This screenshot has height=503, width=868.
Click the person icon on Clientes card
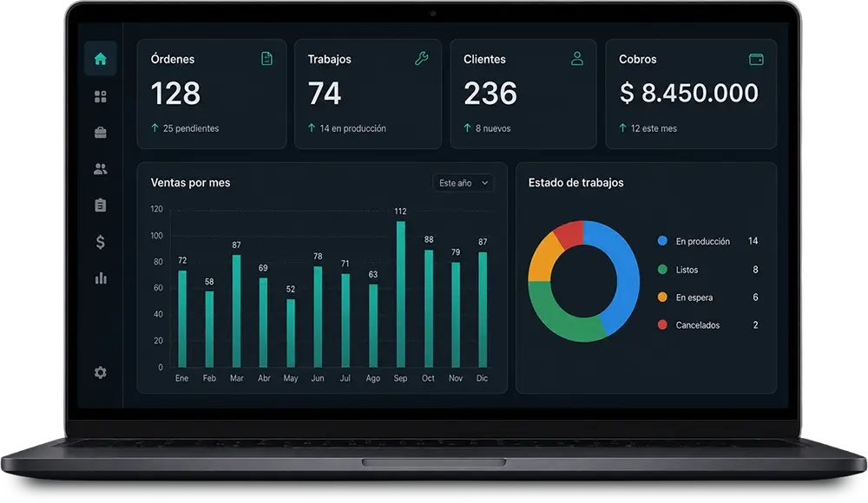point(577,58)
